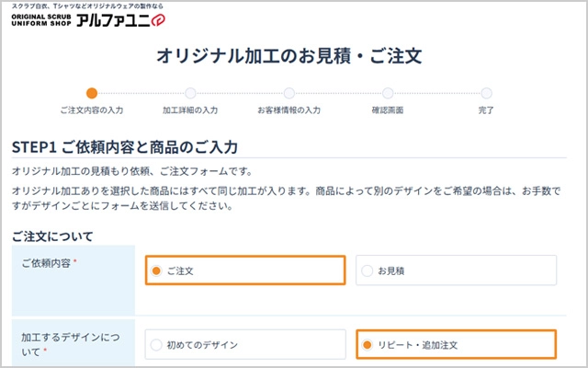588x368 pixels.
Task: Jump to the 確認画面 step label
Action: 388,110
